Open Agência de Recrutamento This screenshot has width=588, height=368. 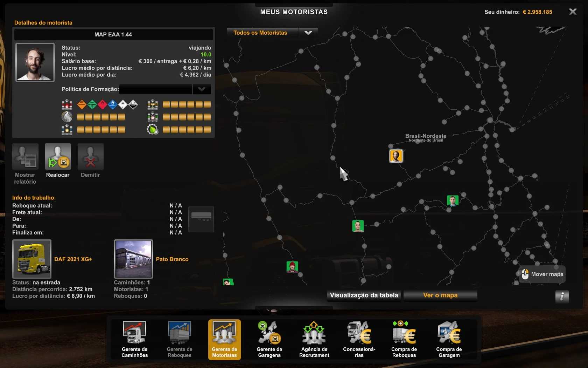pyautogui.click(x=314, y=339)
